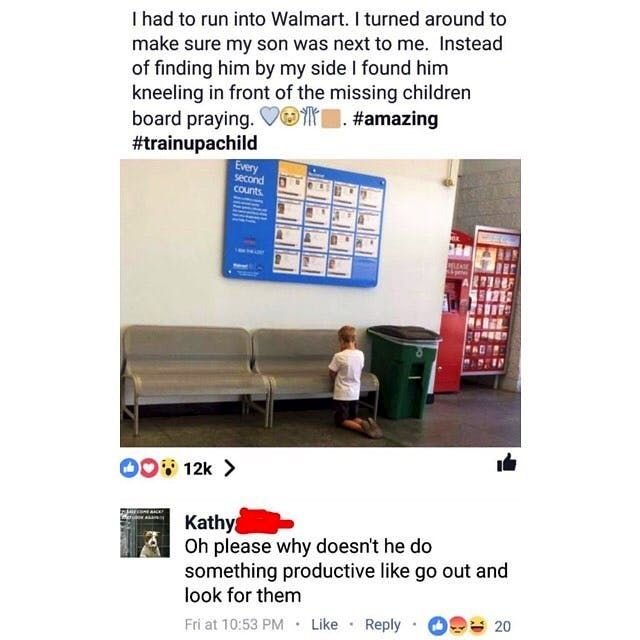Click the blue like icon on Kathy's comment

click(436, 626)
